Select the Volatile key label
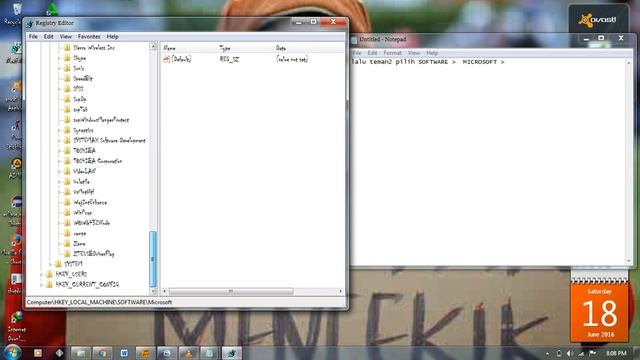 pos(81,182)
